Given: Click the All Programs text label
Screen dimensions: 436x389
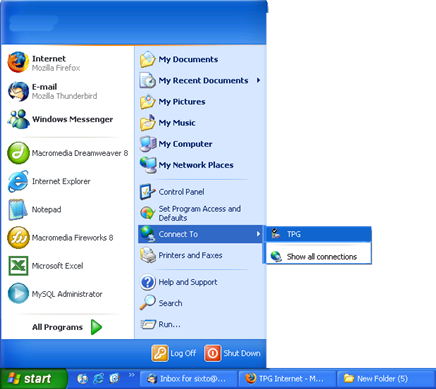Looking at the screenshot, I should (x=57, y=327).
